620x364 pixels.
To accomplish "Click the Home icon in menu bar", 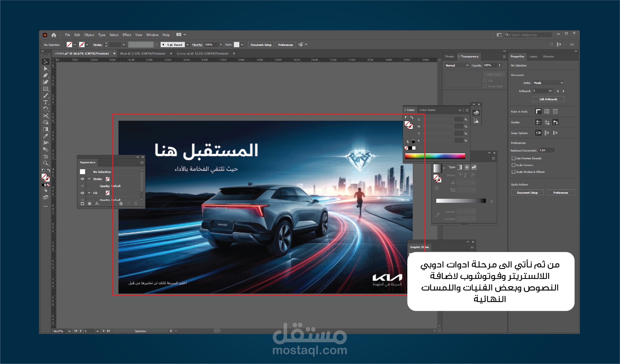I will coord(54,35).
